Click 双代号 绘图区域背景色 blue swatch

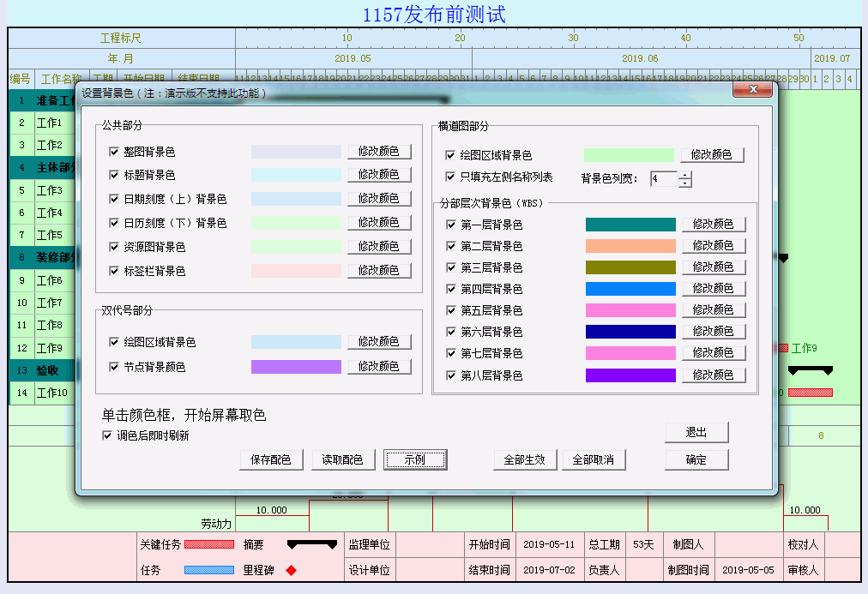pos(296,342)
